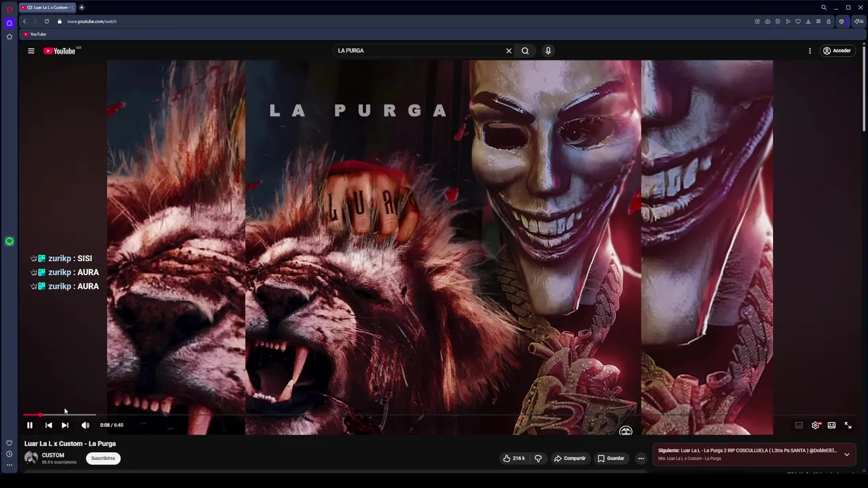This screenshot has height=488, width=868.
Task: Click the address bar URL
Action: (92, 22)
